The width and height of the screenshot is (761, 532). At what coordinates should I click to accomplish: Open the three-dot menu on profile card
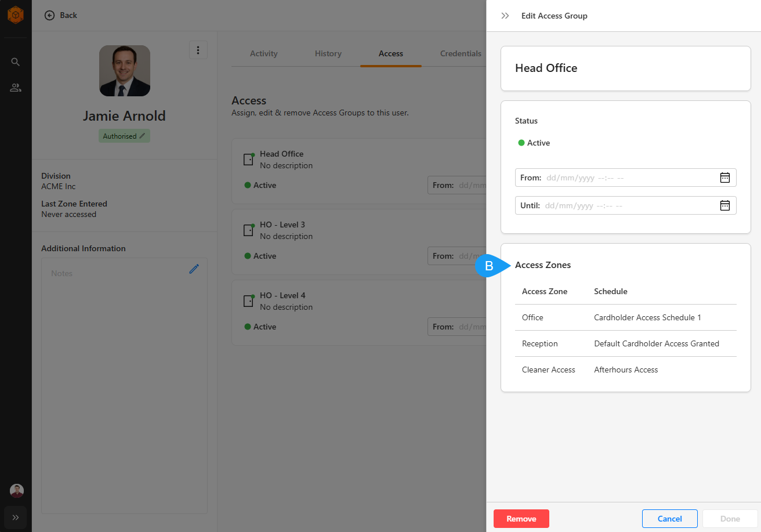tap(198, 50)
